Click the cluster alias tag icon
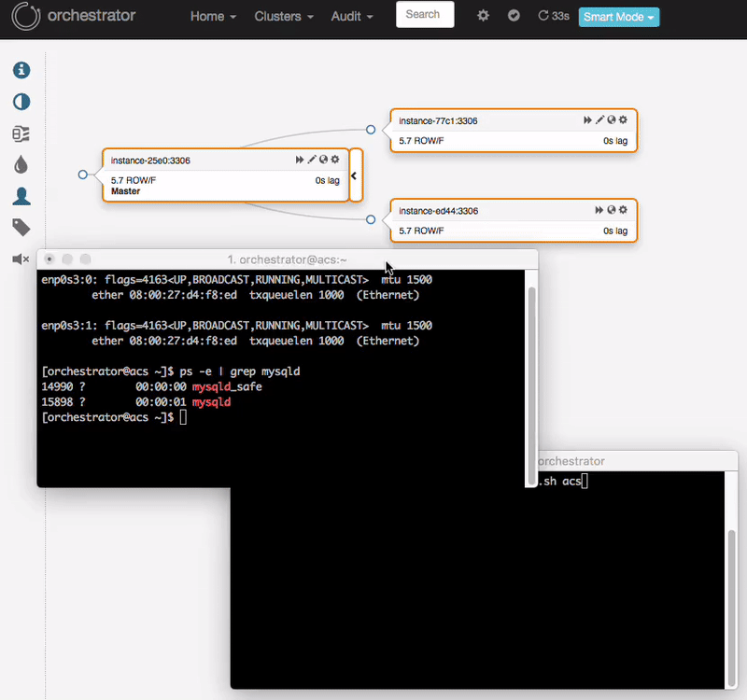This screenshot has height=700, width=747. pyautogui.click(x=21, y=227)
